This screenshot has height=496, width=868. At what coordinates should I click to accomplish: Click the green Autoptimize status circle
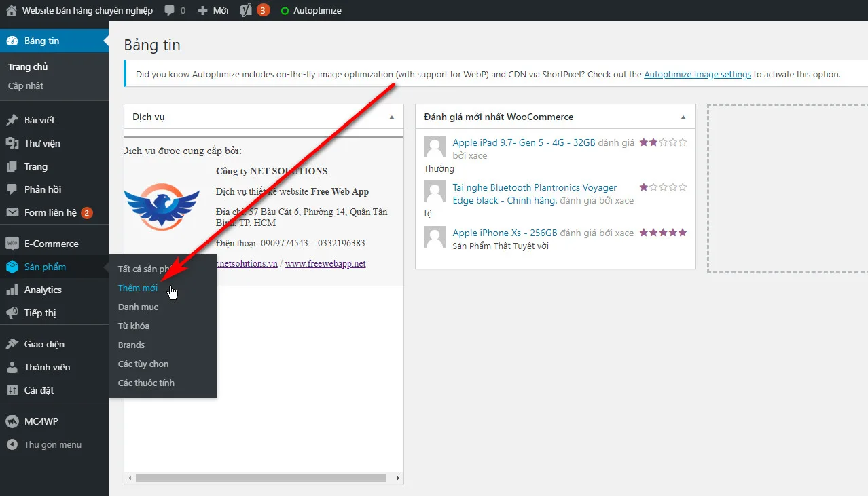(285, 11)
